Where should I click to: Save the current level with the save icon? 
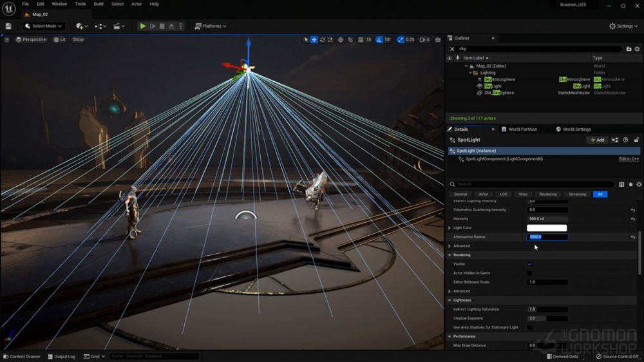pos(8,26)
